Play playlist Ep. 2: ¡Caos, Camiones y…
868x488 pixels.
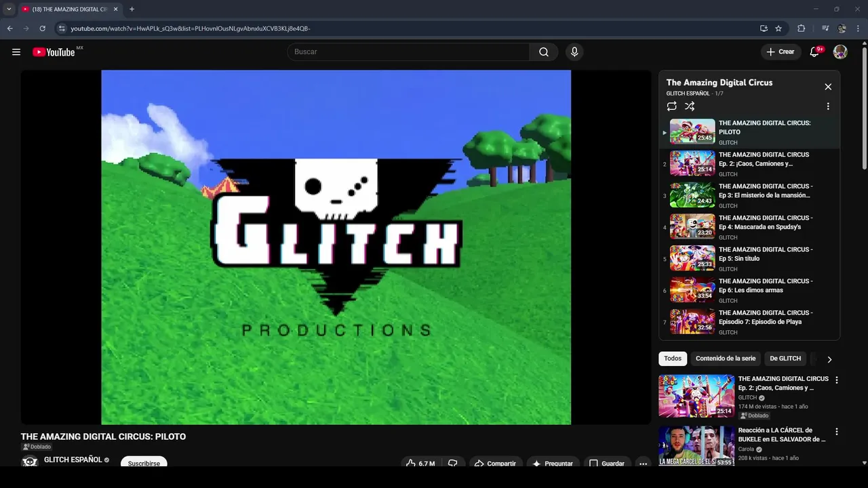click(x=749, y=164)
